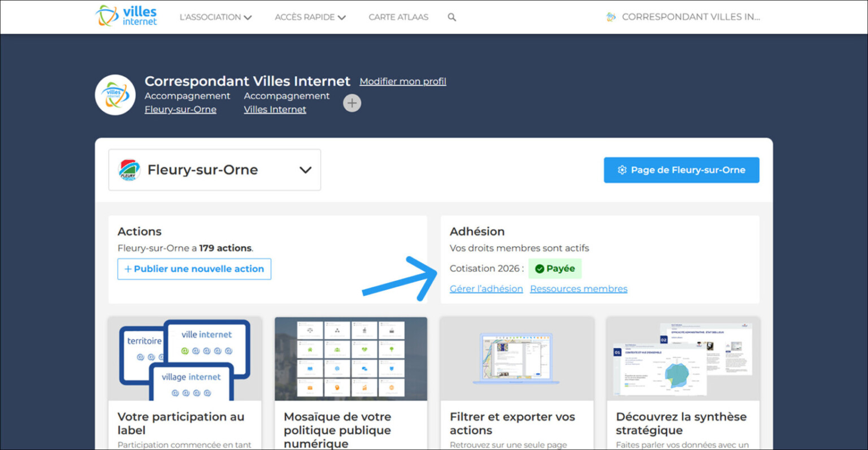This screenshot has height=450, width=868.
Task: Click Page de Fleury-sur-Orne button
Action: pyautogui.click(x=682, y=170)
